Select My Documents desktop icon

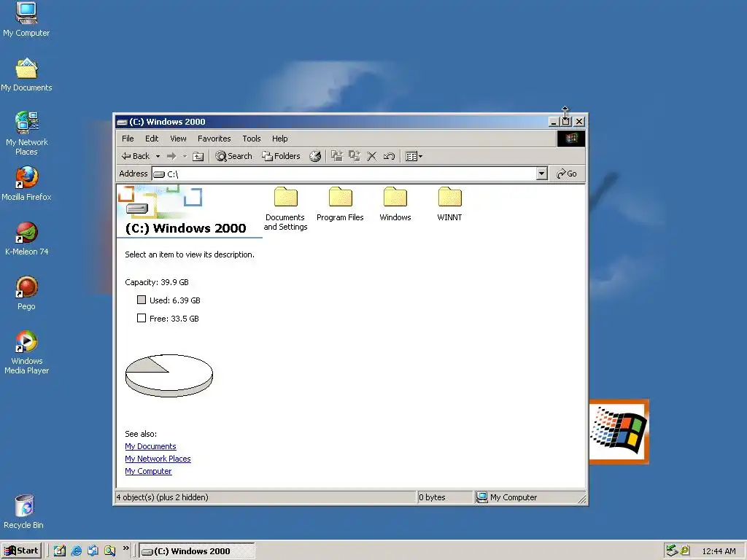pos(26,74)
